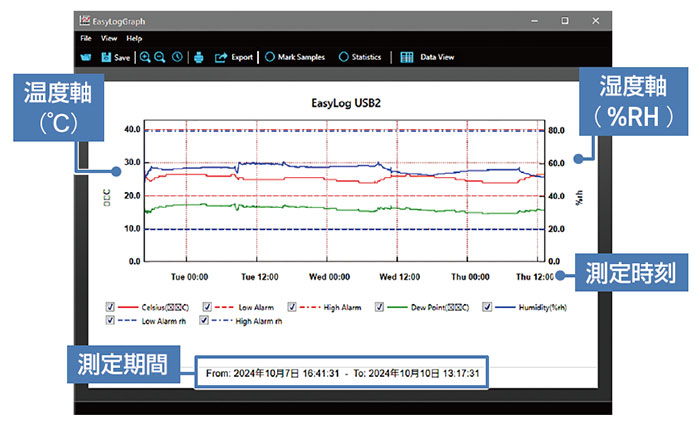
Task: Save the graph with the Save button
Action: tap(116, 57)
